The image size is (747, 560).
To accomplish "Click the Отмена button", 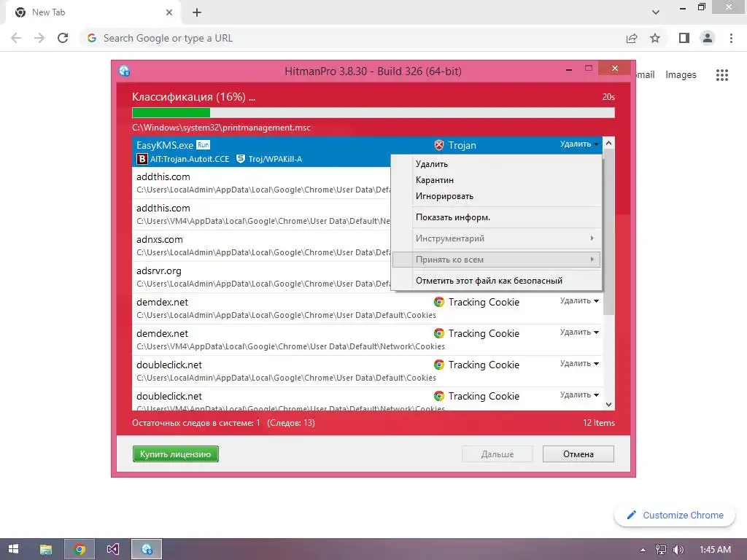I will (x=578, y=454).
